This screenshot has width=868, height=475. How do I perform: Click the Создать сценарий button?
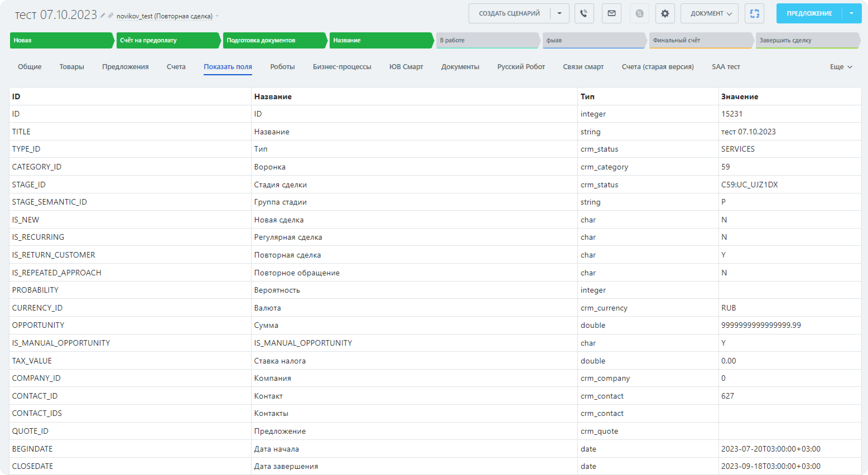click(x=509, y=13)
